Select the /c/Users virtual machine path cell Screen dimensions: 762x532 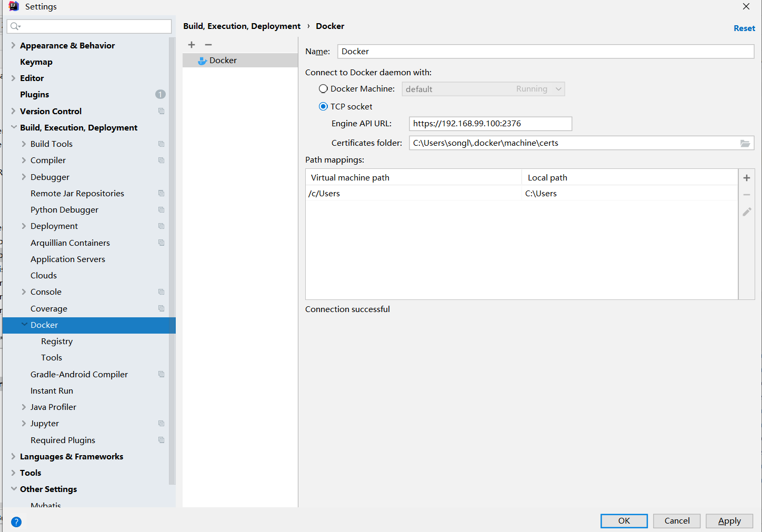pyautogui.click(x=414, y=193)
